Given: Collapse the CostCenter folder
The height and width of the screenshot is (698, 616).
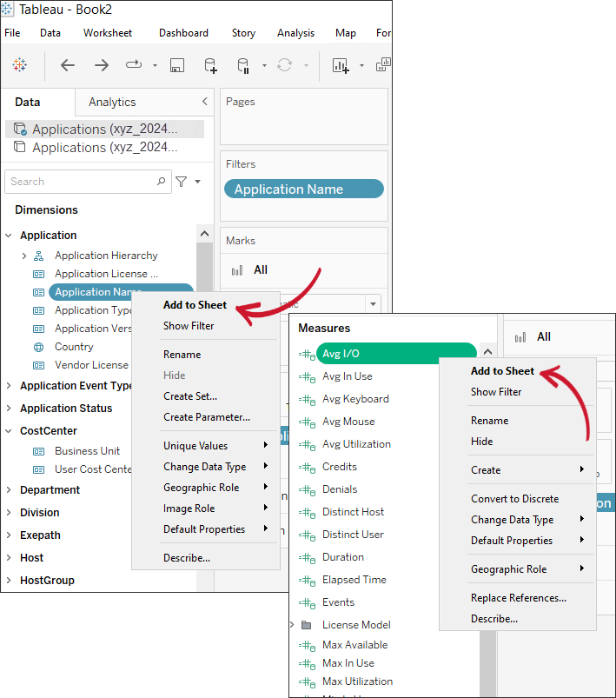Looking at the screenshot, I should click(9, 430).
